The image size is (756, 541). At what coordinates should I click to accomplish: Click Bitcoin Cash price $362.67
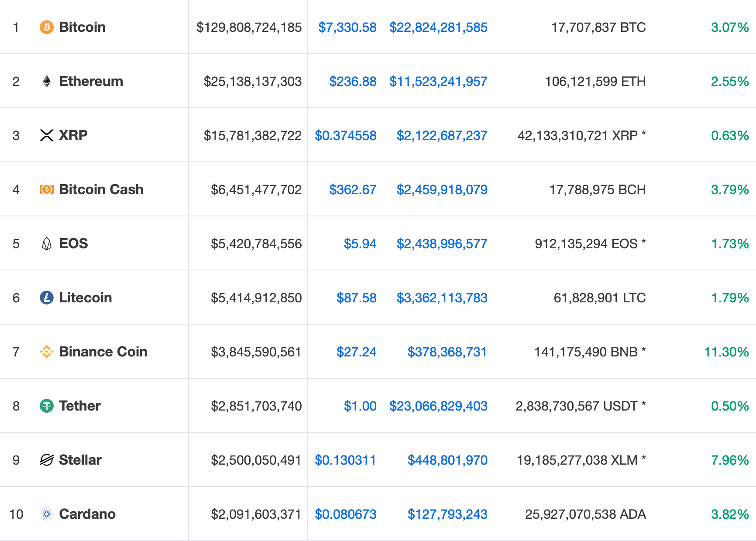(x=353, y=190)
